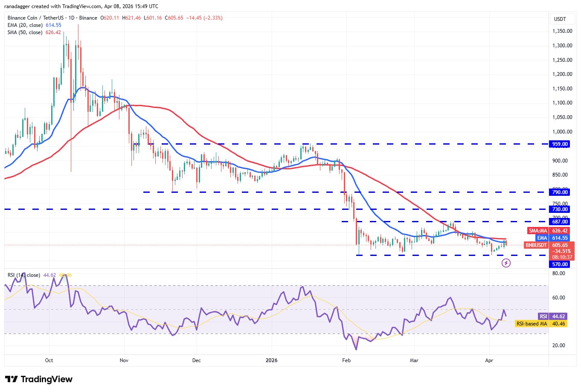Open the USDT currency selector
Screen dimensions: 581x392
pos(560,19)
